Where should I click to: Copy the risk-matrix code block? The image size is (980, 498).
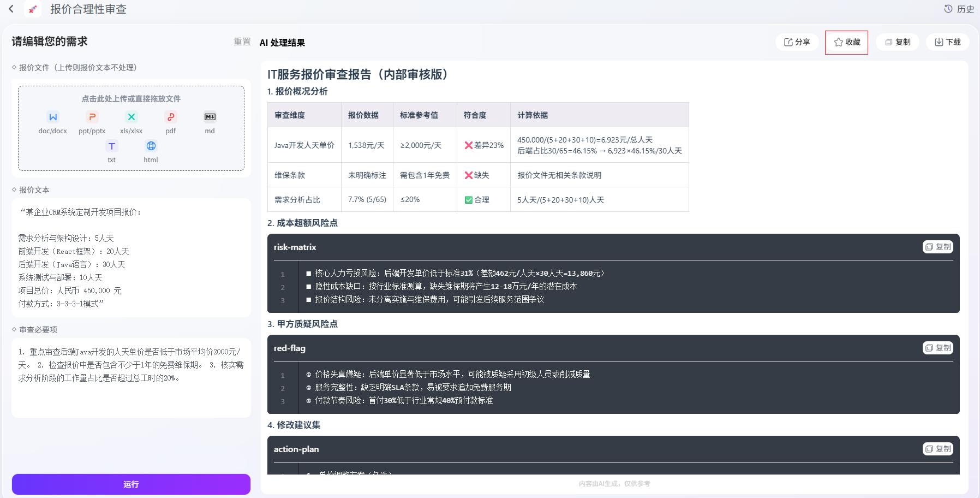pyautogui.click(x=938, y=247)
